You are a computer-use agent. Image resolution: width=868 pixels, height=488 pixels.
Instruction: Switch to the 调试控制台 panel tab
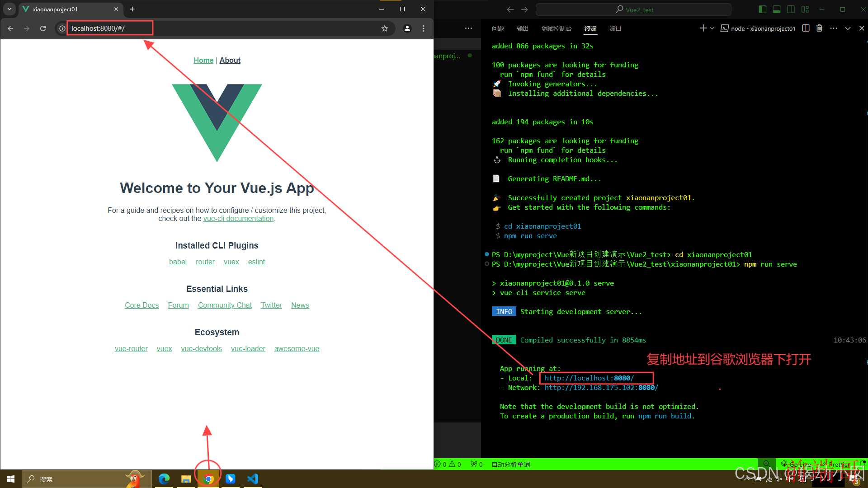click(x=557, y=28)
